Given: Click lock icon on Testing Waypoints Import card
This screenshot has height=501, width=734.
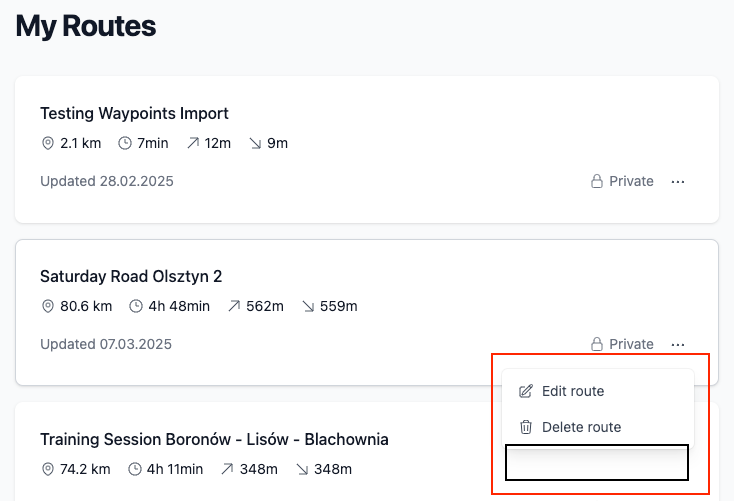Looking at the screenshot, I should pyautogui.click(x=597, y=181).
